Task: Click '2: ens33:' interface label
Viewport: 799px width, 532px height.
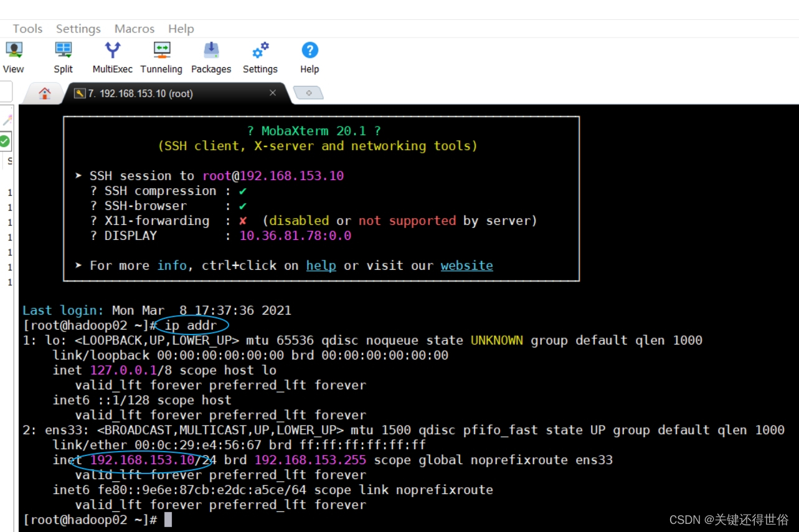Action: 56,430
